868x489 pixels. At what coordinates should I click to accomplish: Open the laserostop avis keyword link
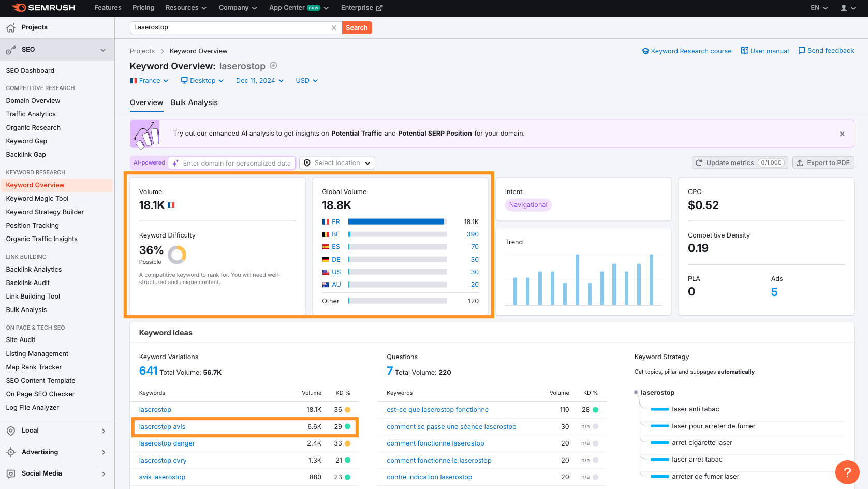click(x=162, y=427)
